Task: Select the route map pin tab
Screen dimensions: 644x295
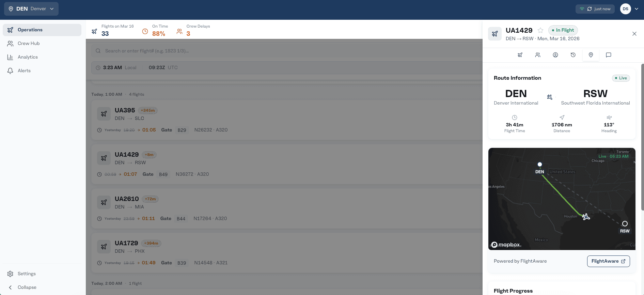Action: [591, 55]
